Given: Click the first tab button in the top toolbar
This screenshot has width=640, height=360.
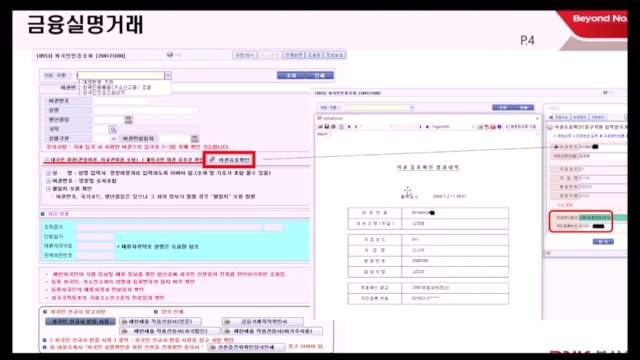Looking at the screenshot, I should 245,55.
